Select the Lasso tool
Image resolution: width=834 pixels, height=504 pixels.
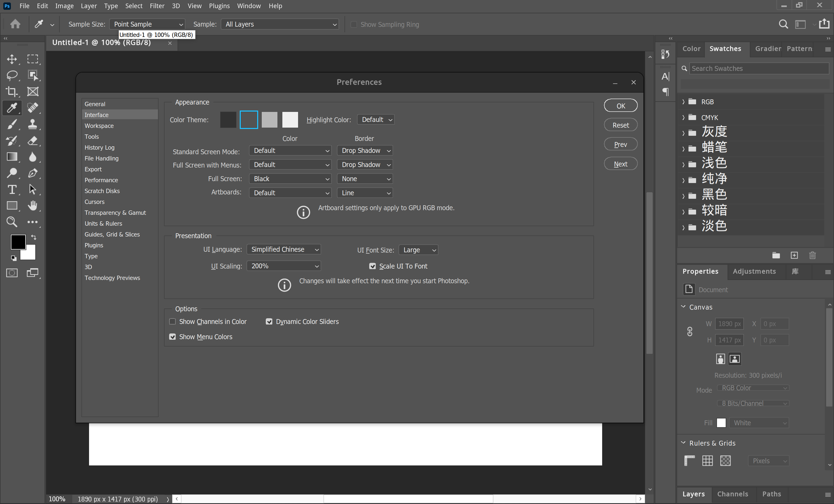pos(12,75)
